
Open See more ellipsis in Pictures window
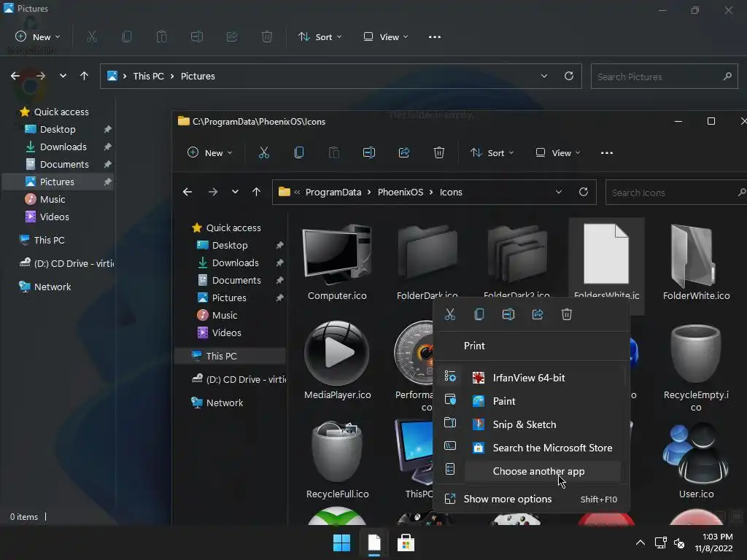click(x=435, y=36)
